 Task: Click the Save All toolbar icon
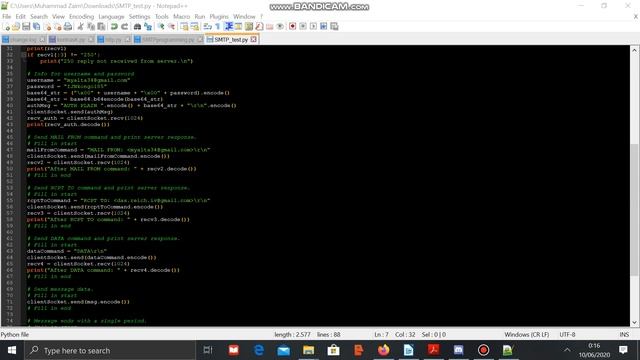[36, 27]
